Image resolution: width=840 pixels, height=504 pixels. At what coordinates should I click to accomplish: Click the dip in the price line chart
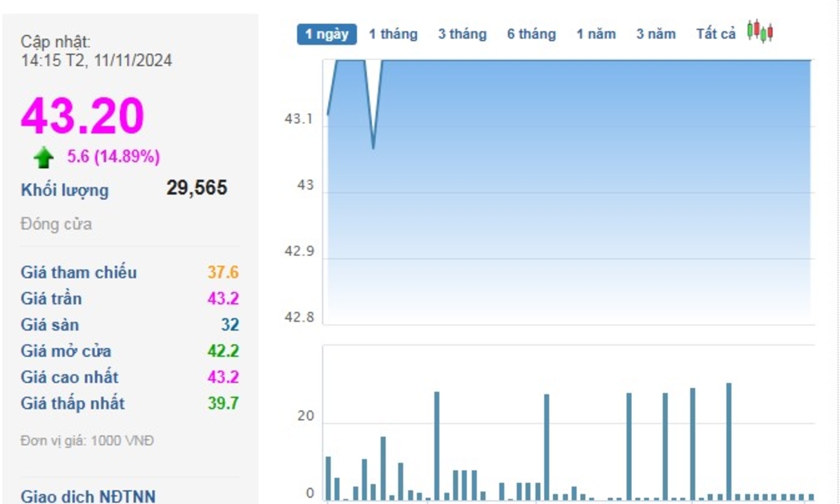pyautogui.click(x=373, y=146)
